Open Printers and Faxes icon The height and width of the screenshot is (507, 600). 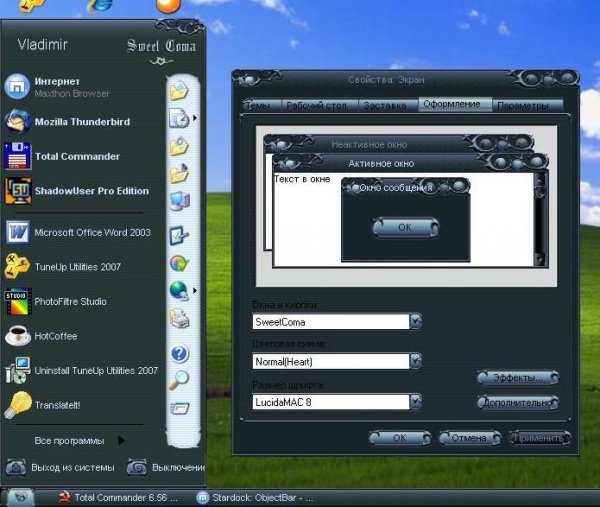(x=179, y=318)
